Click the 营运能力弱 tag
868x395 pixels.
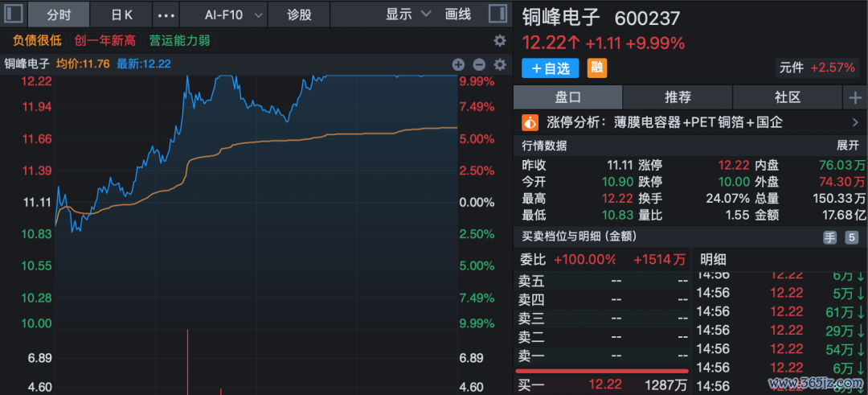(x=180, y=40)
